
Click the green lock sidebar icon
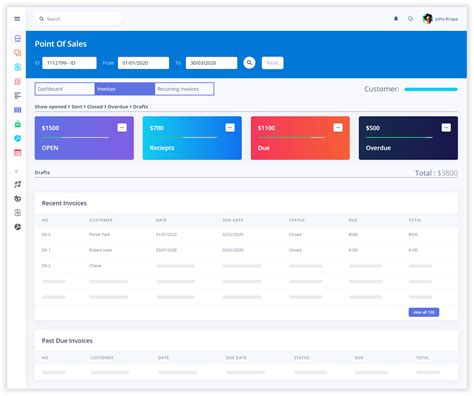(18, 124)
